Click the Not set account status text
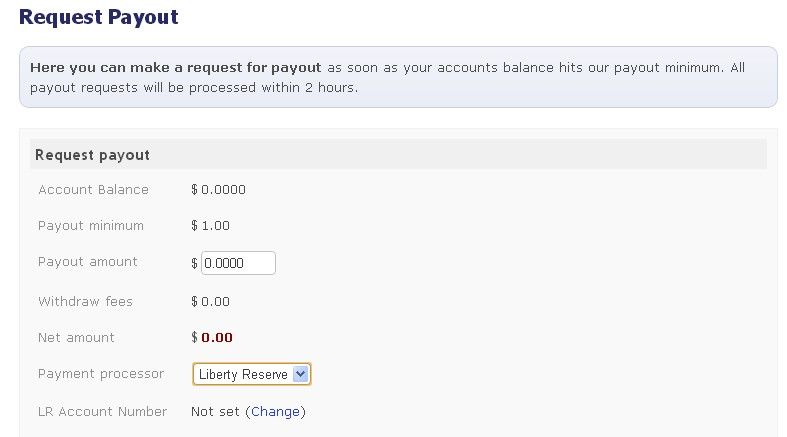Image resolution: width=787 pixels, height=437 pixels. (x=215, y=412)
